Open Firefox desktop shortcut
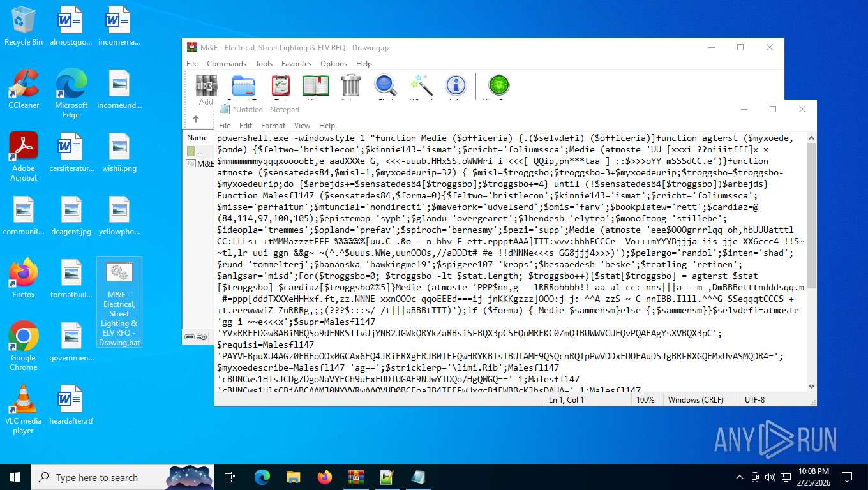Image resolution: width=868 pixels, height=490 pixels. coord(24,279)
